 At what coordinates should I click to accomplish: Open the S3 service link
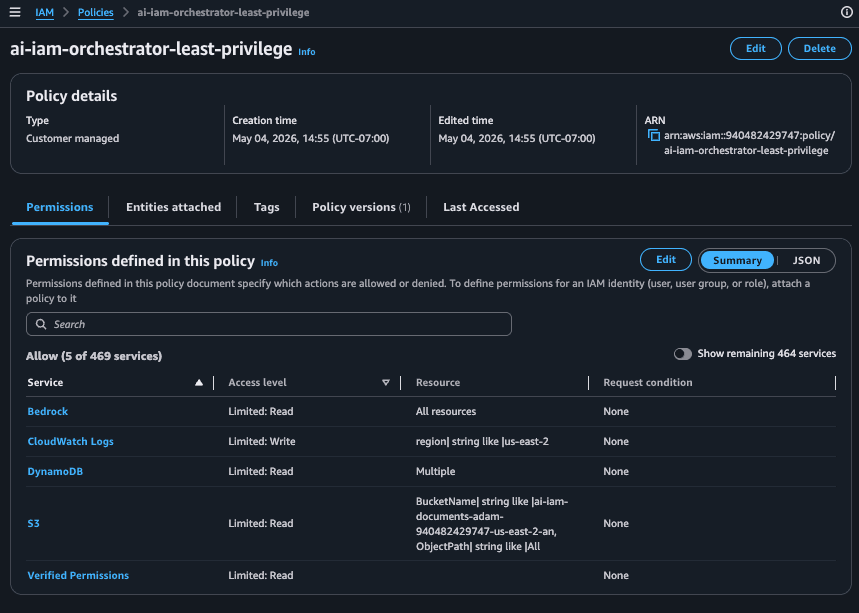pyautogui.click(x=33, y=524)
